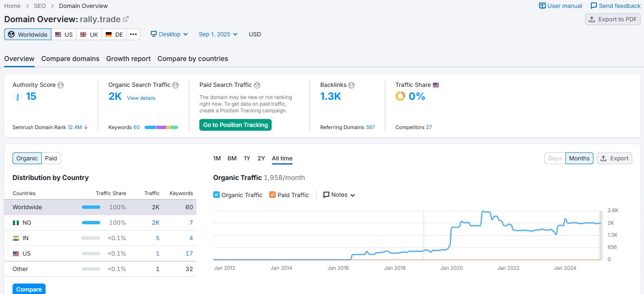Image resolution: width=644 pixels, height=294 pixels.
Task: Open the Sep 1, 2025 date dropdown
Action: pos(218,34)
